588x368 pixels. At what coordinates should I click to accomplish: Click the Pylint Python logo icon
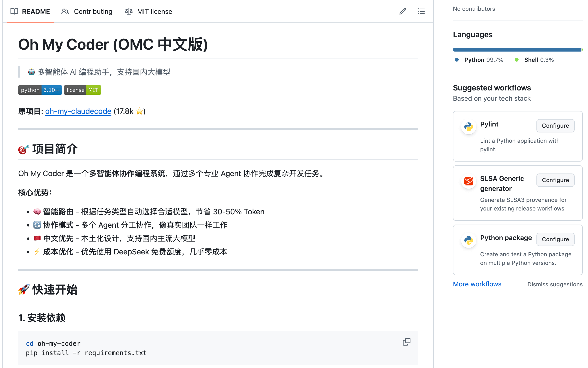click(468, 126)
